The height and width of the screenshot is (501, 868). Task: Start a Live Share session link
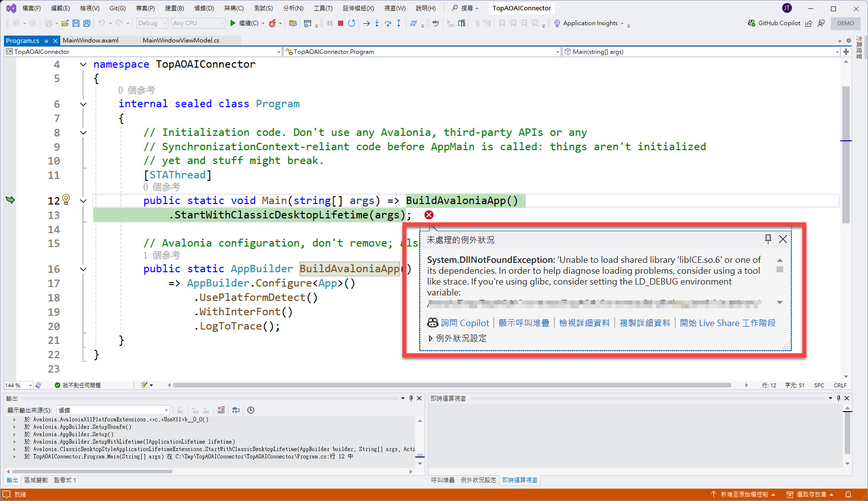point(728,323)
